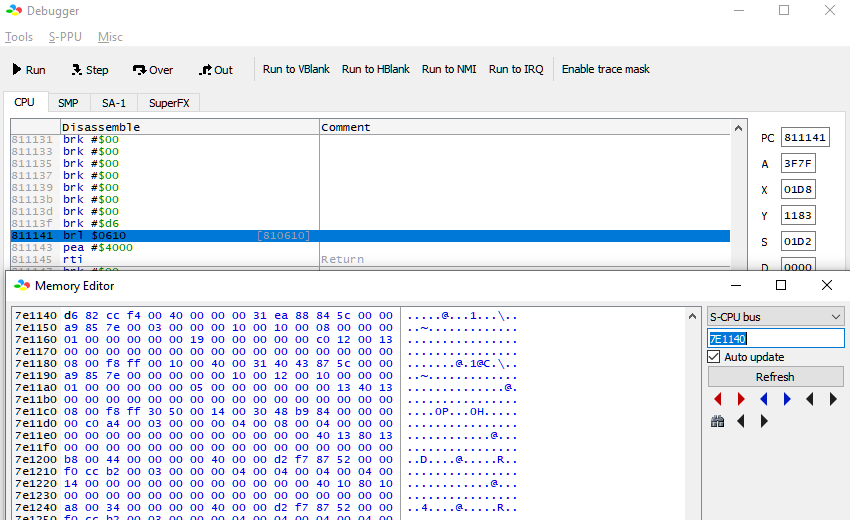
Task: Switch to the SMP tab
Action: click(x=68, y=102)
